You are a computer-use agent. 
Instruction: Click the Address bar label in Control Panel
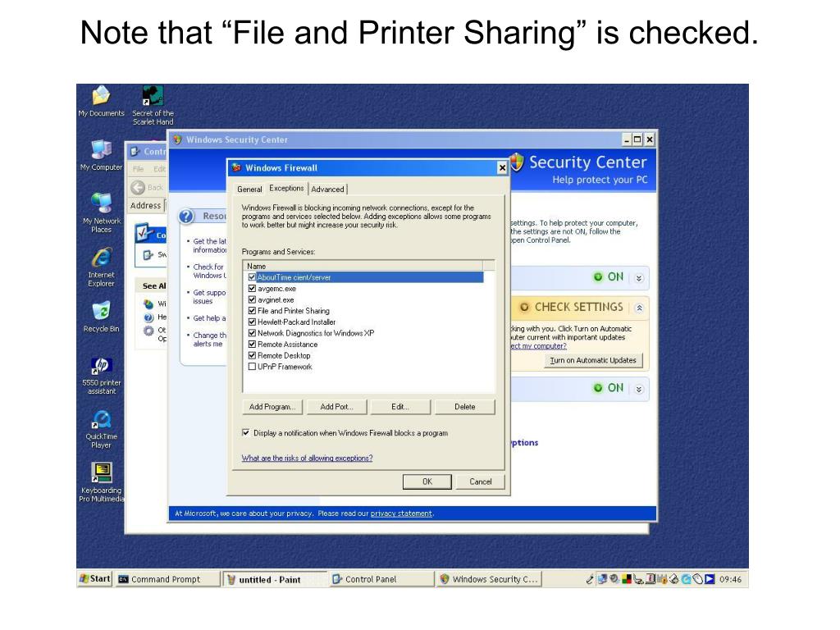point(146,206)
